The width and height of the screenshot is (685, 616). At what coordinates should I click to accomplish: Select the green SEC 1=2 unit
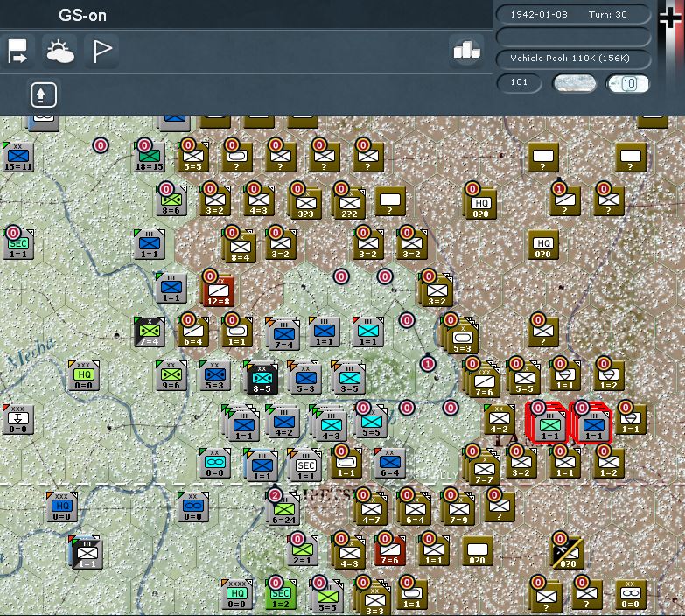tap(281, 594)
